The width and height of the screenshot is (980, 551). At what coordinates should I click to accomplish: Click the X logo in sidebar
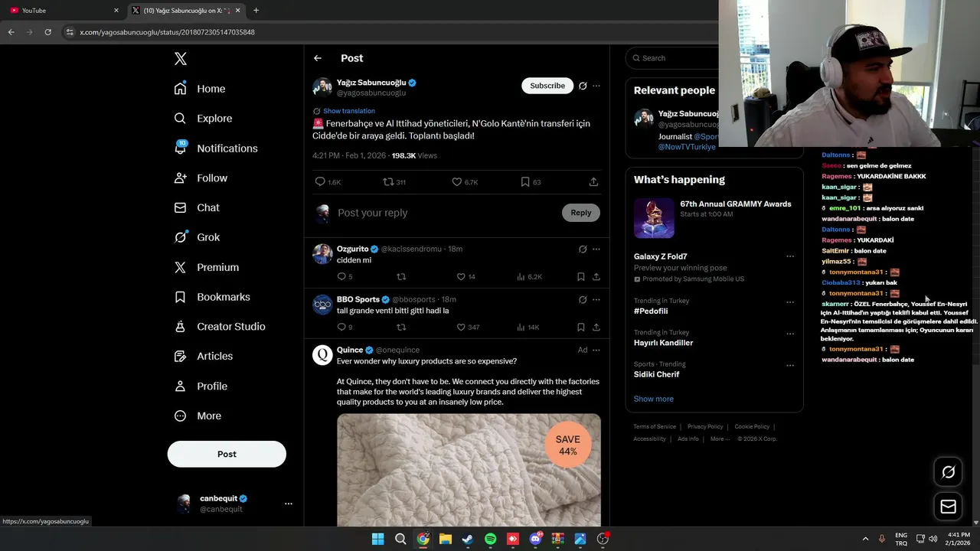click(181, 59)
